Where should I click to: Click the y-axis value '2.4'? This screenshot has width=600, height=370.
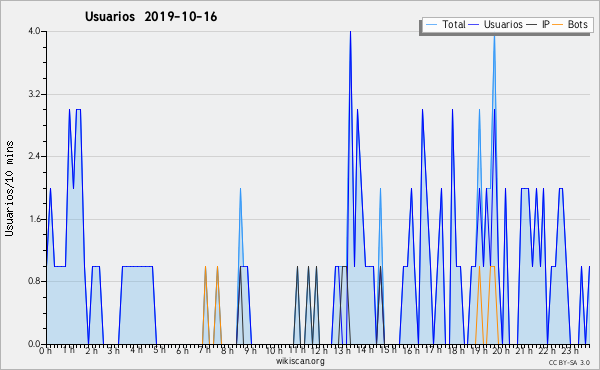pos(34,156)
